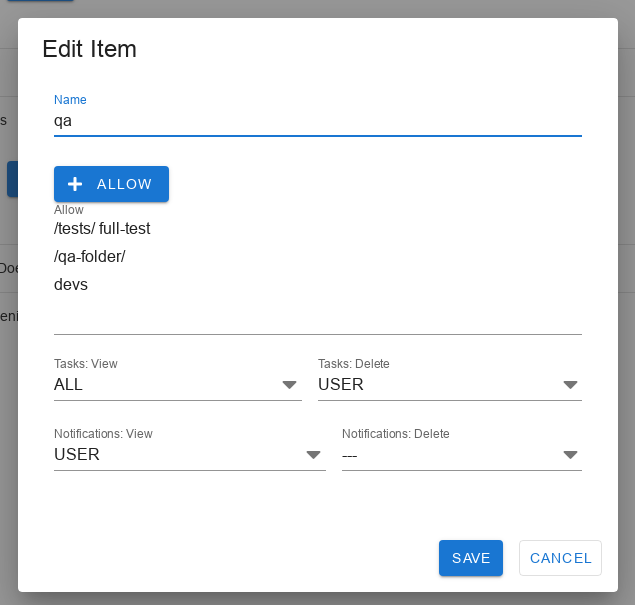Click the ALL value in Tasks: View

tap(69, 385)
